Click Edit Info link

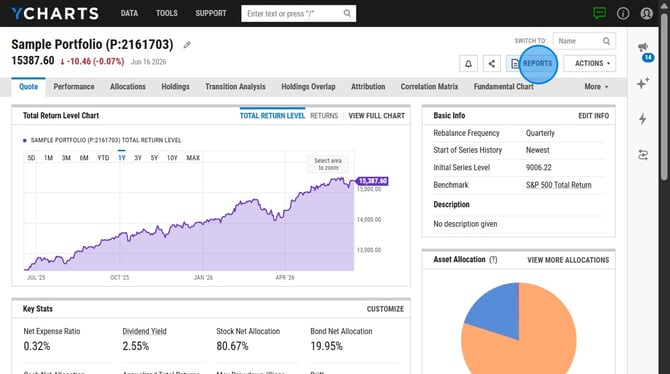pyautogui.click(x=594, y=116)
